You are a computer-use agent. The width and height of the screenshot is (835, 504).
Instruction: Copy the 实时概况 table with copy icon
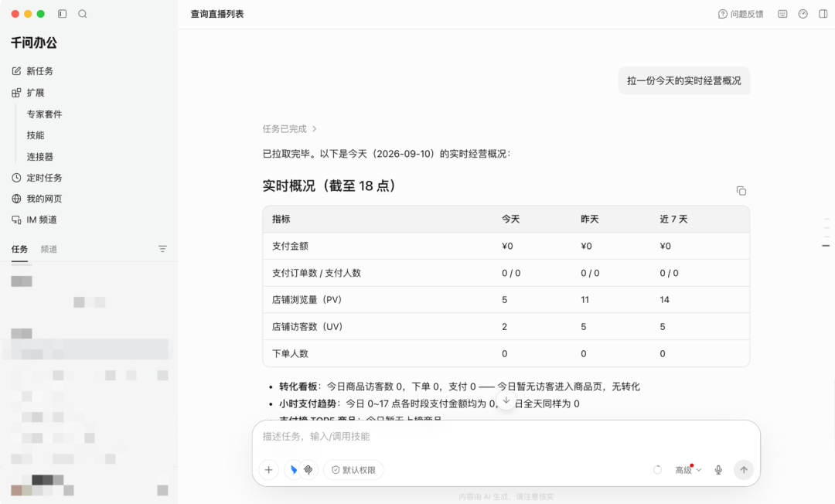pyautogui.click(x=741, y=190)
